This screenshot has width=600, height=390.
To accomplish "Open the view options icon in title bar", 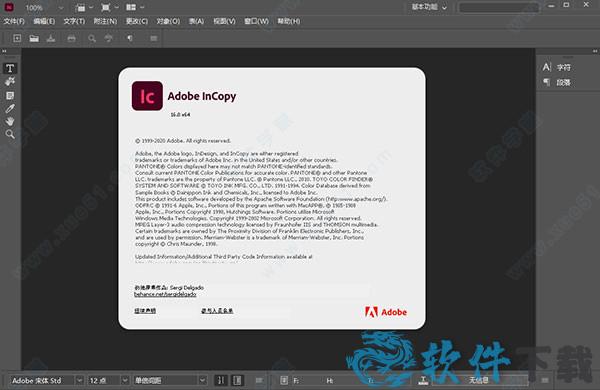I will point(81,7).
